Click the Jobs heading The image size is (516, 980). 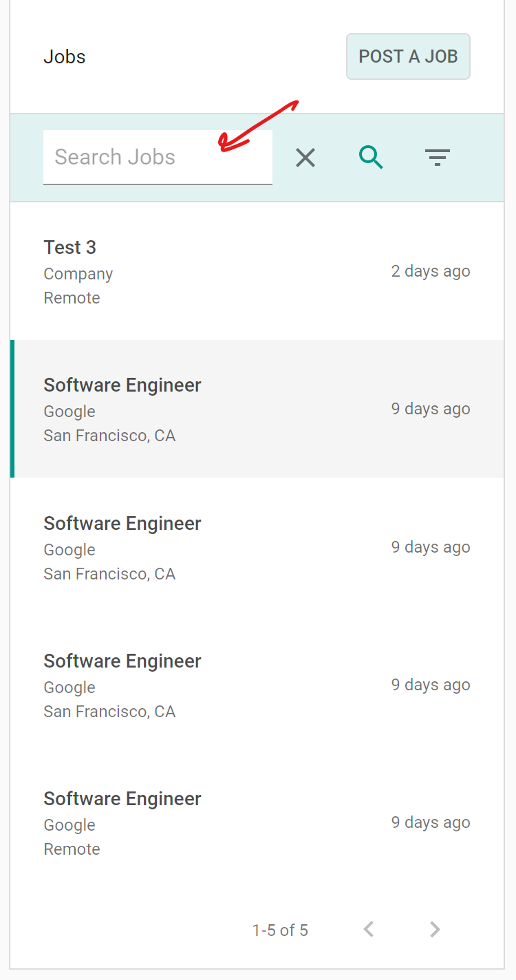coord(65,56)
